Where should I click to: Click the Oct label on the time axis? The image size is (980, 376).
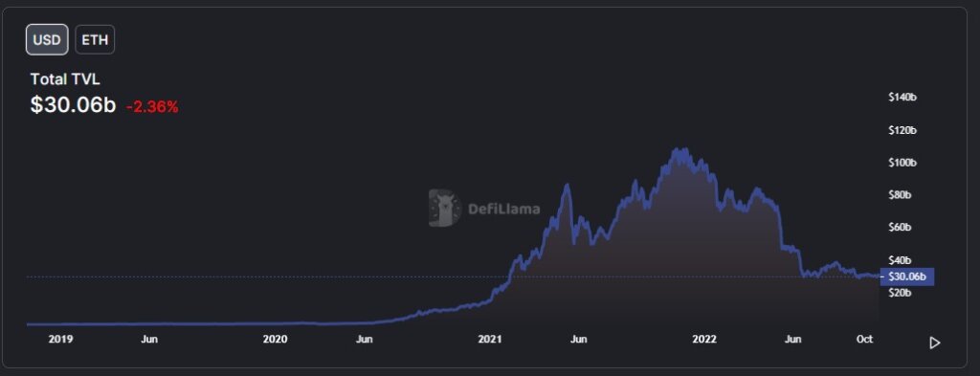pos(864,339)
